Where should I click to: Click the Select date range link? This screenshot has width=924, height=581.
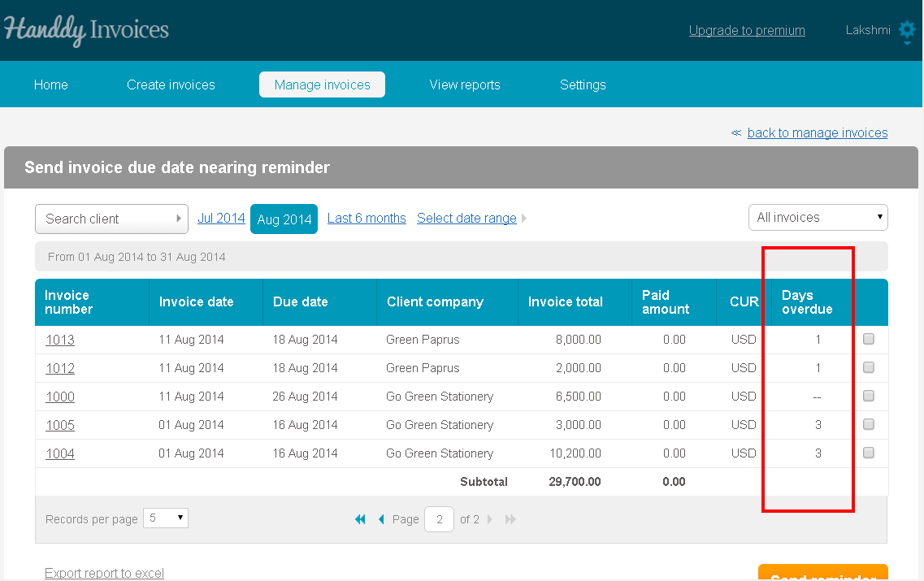tap(466, 218)
